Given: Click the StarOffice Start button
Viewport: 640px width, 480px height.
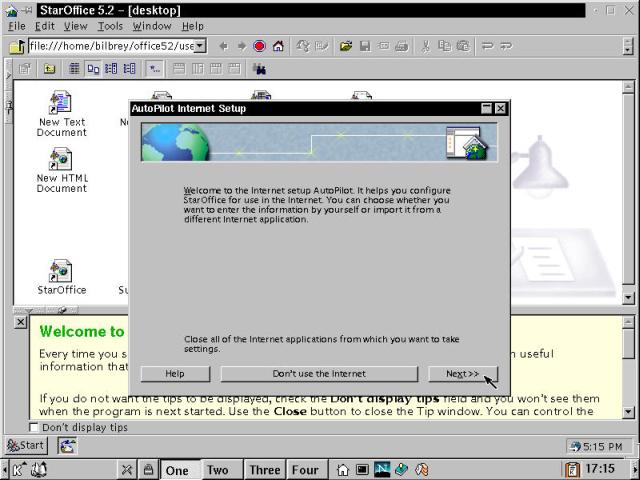Looking at the screenshot, I should [26, 446].
